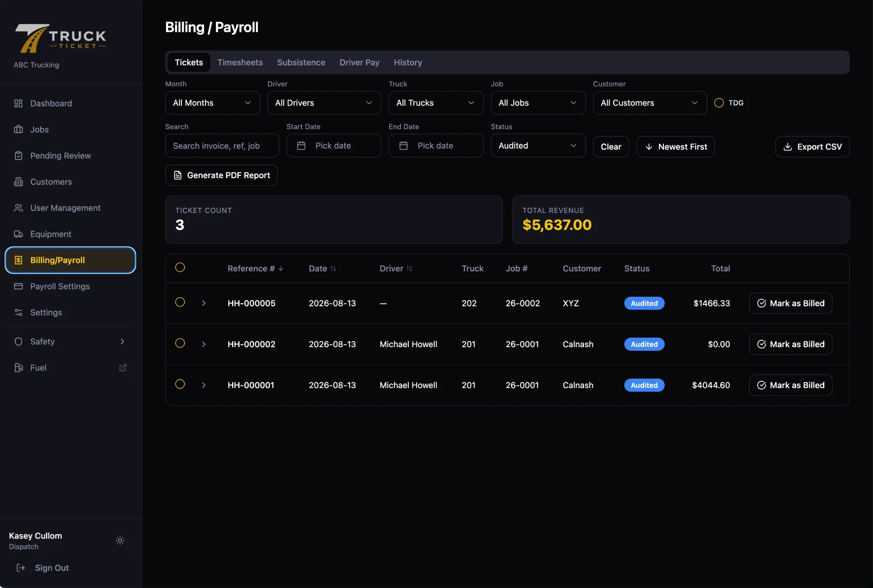The width and height of the screenshot is (873, 588).
Task: Open the All Drivers dropdown
Action: click(x=324, y=103)
